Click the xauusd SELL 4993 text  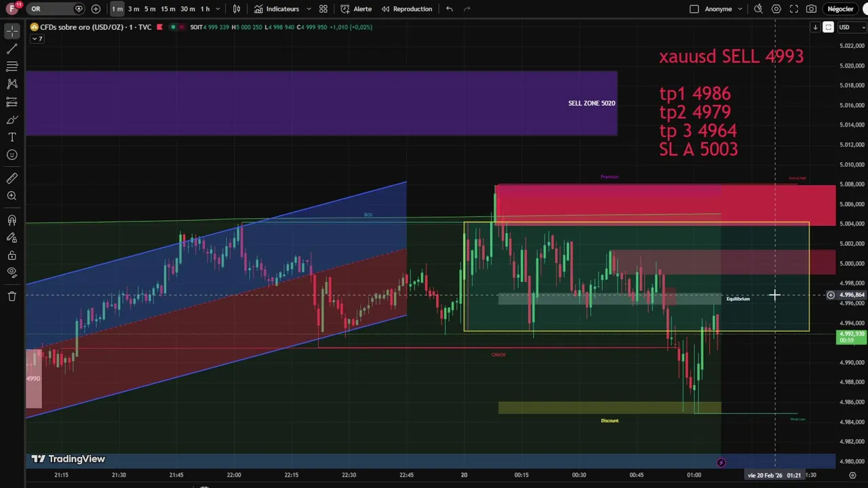point(731,56)
